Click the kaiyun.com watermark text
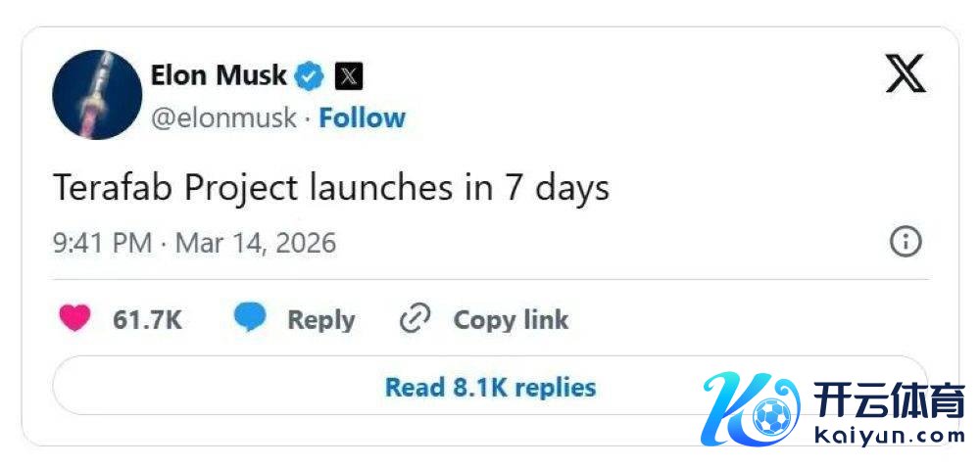Viewport: 980px width, 468px height. 890,436
